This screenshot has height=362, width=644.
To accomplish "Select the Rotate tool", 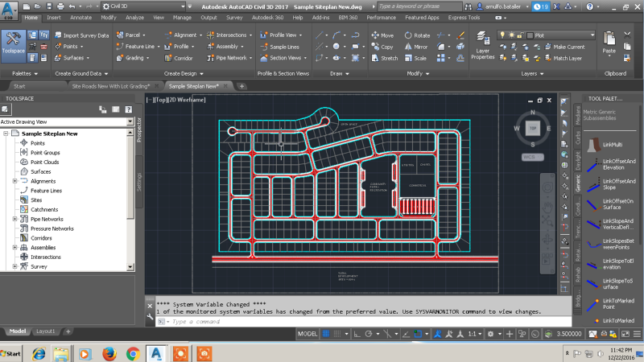I will (417, 35).
